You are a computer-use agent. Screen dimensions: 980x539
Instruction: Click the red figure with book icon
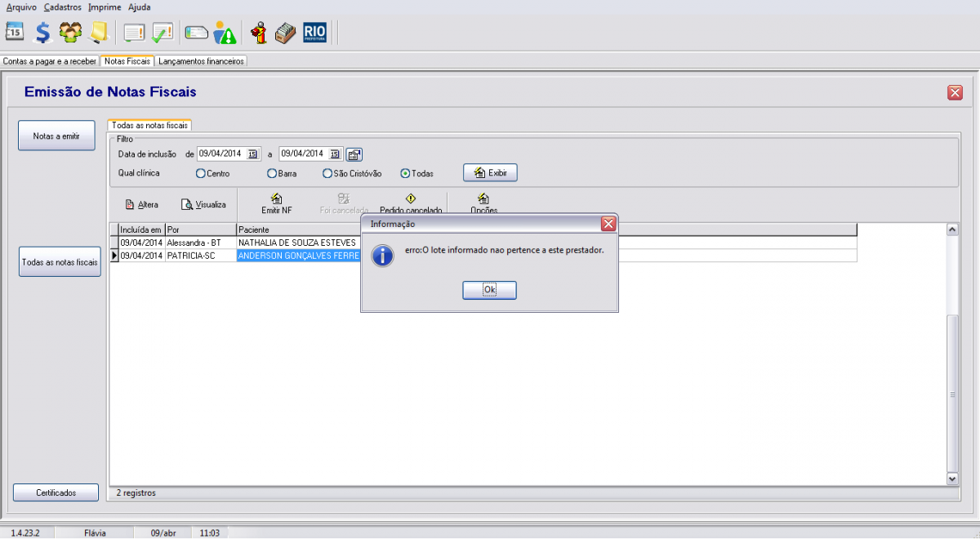(259, 33)
